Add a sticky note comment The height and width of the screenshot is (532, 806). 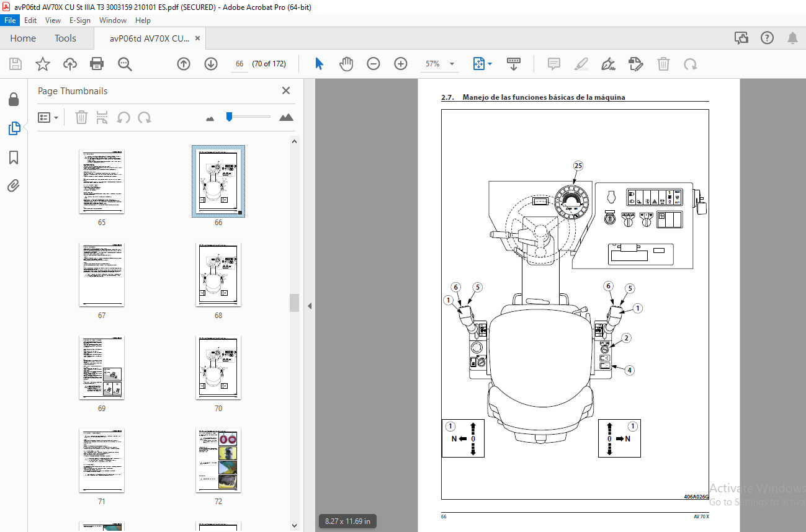pyautogui.click(x=554, y=64)
